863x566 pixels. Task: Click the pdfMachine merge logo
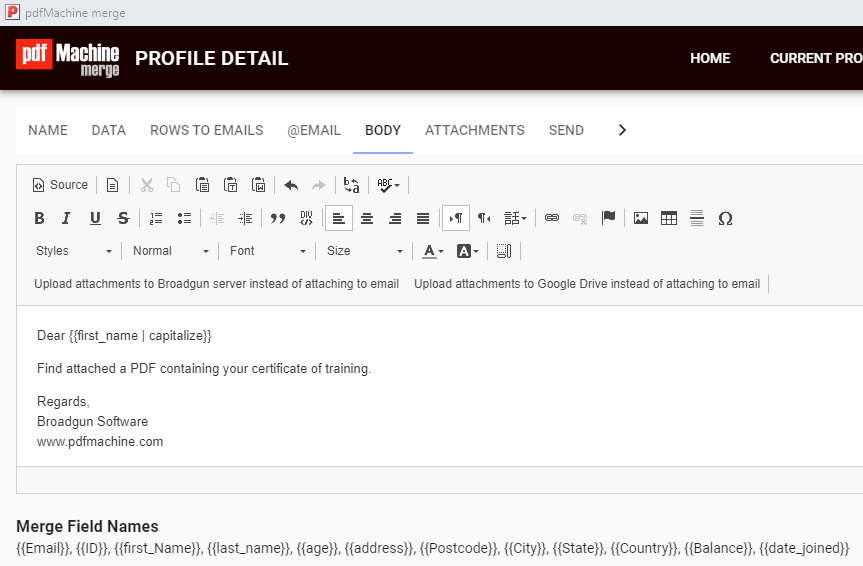[x=67, y=58]
